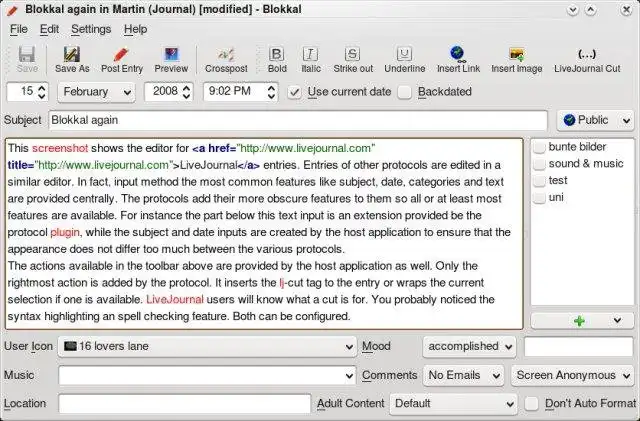Click the year 2008 spin box
Screen dimensions: 640x421
[x=168, y=91]
